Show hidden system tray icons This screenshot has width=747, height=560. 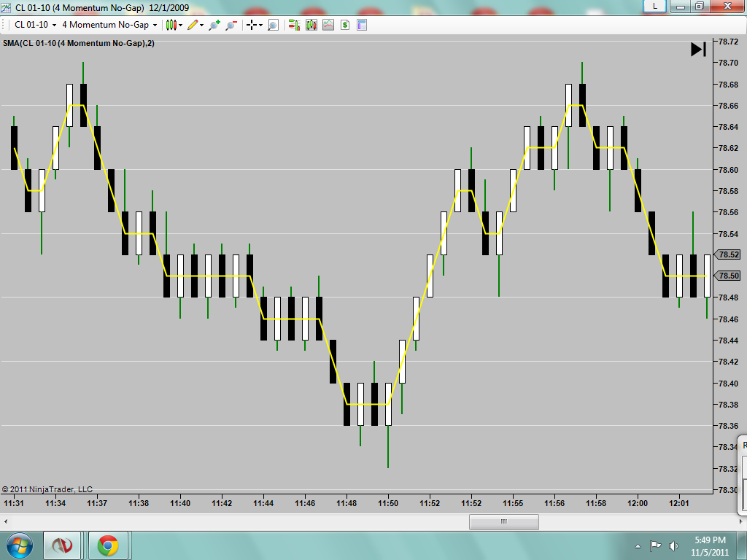point(638,546)
